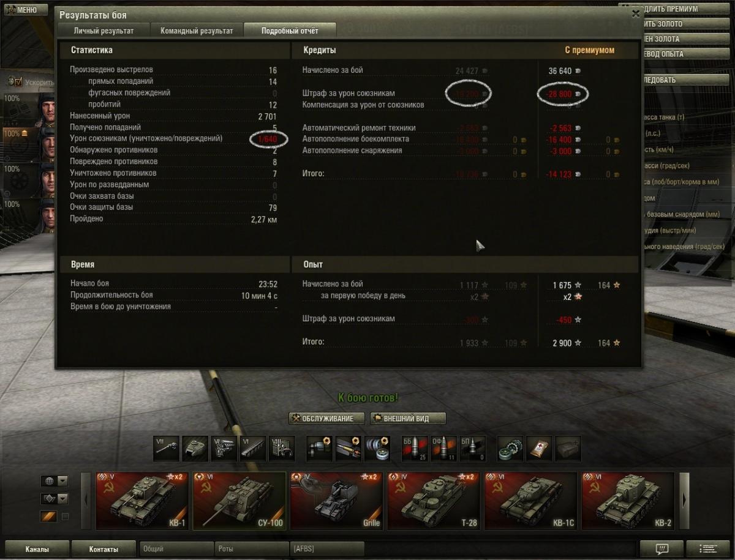The width and height of the screenshot is (735, 560).
Task: Open the Командный результат tab
Action: click(x=197, y=30)
